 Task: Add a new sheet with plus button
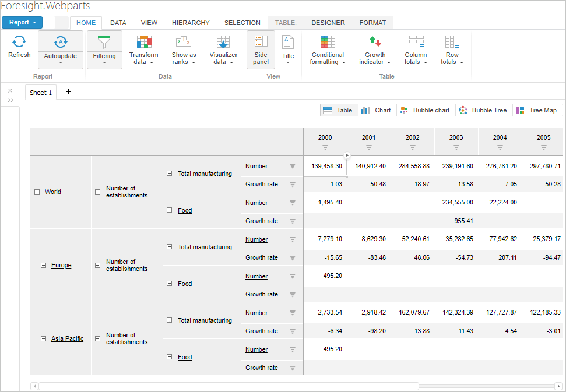click(68, 92)
